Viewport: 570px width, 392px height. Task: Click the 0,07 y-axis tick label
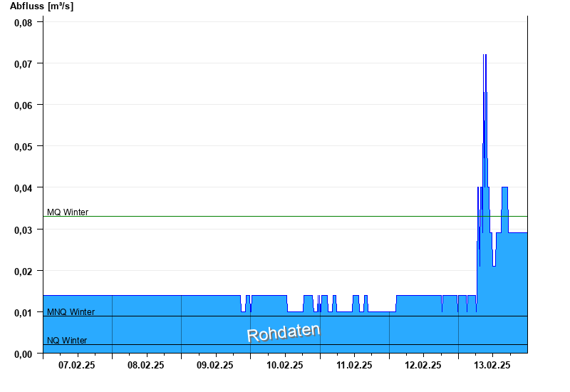coord(24,63)
